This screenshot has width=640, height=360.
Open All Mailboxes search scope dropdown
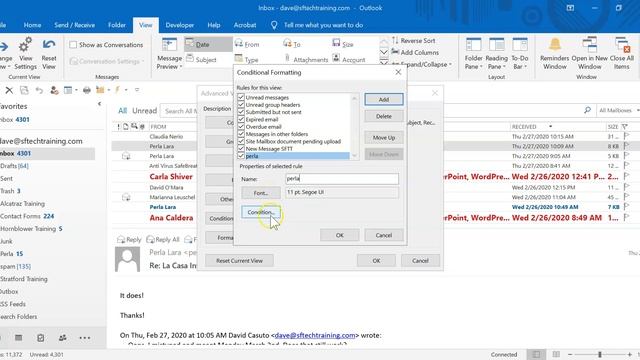tap(618, 110)
